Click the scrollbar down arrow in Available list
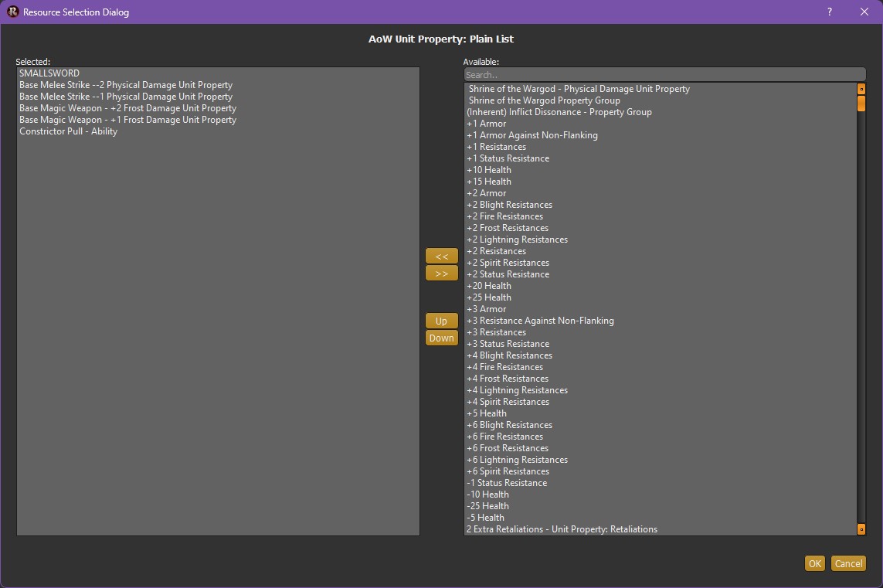Image resolution: width=883 pixels, height=588 pixels. pos(861,529)
